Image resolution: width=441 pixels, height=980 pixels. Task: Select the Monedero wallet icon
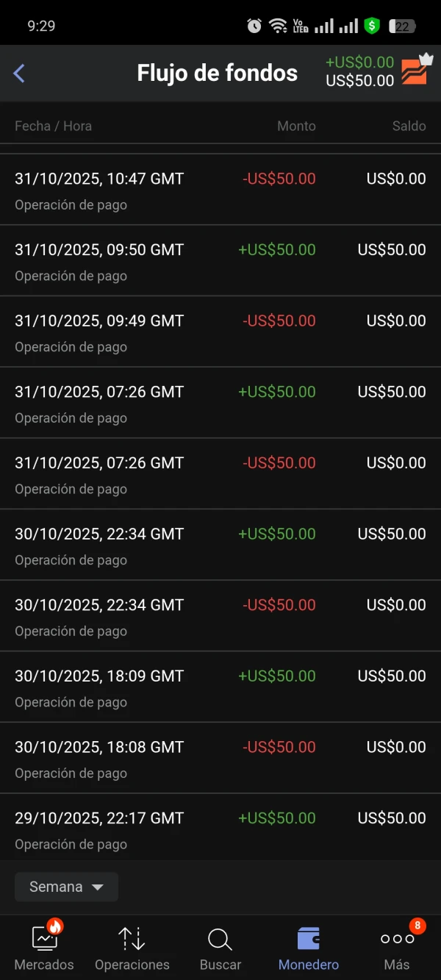[x=309, y=938]
